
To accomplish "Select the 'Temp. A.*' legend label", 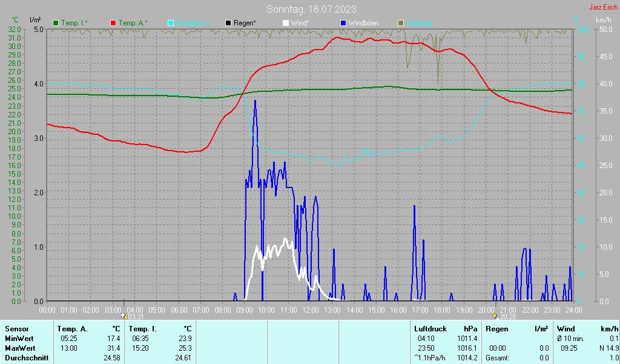I will tap(133, 24).
